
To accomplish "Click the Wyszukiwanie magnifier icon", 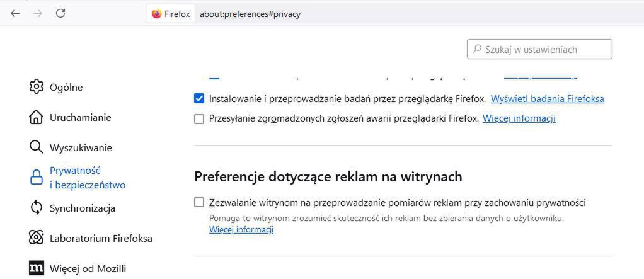I will [37, 147].
